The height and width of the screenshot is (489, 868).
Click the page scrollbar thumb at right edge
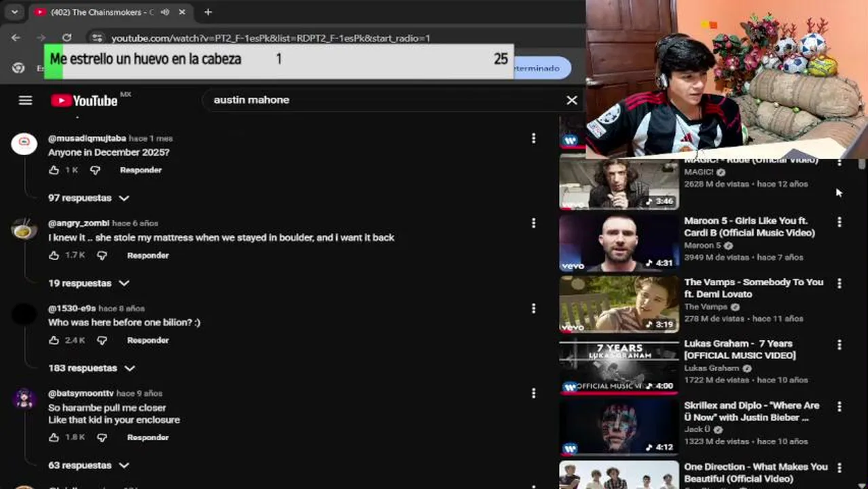(862, 164)
